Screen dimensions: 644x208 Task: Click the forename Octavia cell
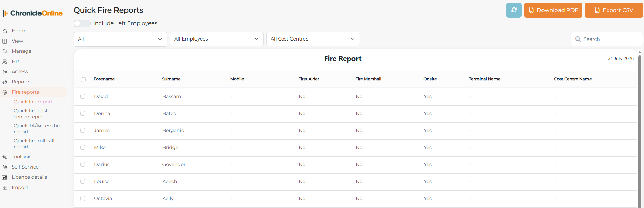[x=103, y=198]
